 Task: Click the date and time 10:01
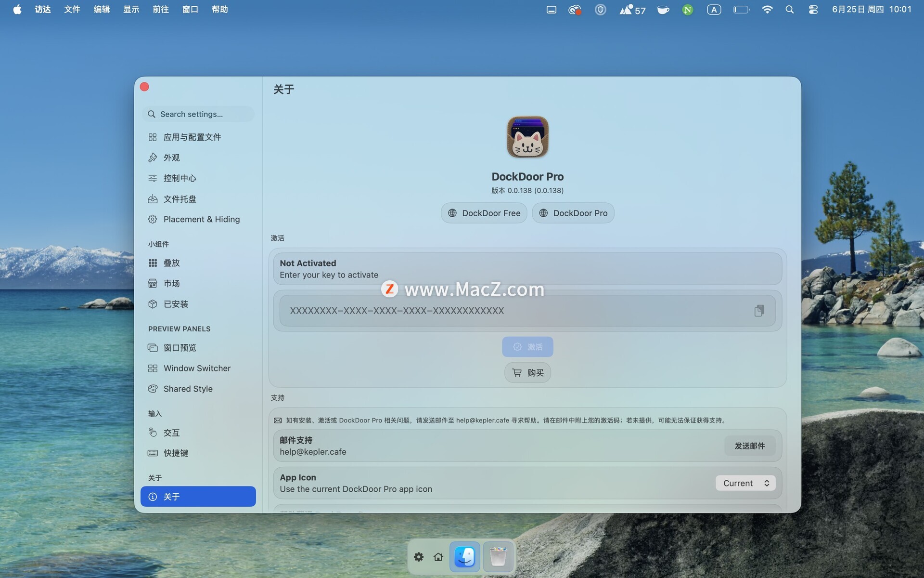872,10
